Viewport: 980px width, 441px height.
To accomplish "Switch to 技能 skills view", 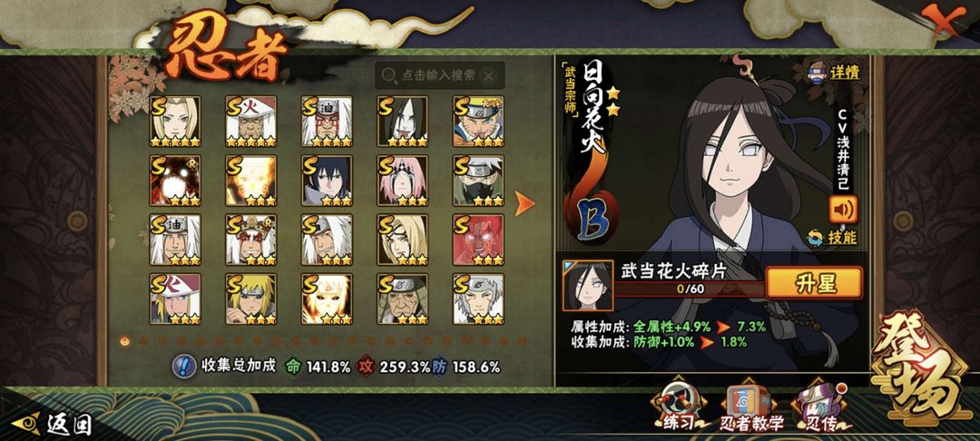I will click(x=833, y=238).
